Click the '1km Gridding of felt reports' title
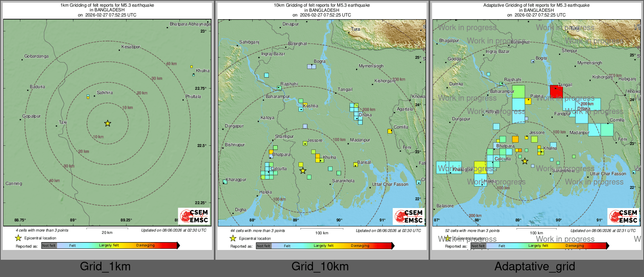Screen dimensions: 644x277 107,5
